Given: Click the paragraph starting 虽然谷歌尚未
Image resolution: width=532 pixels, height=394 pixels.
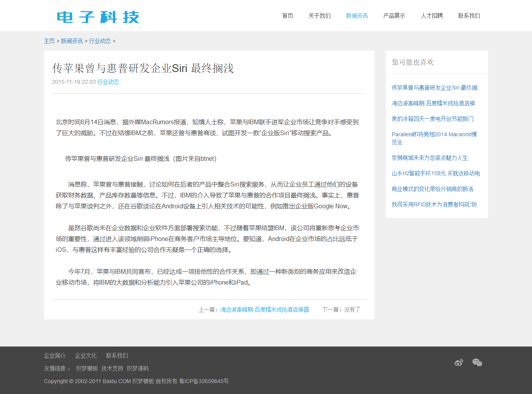Looking at the screenshot, I should (207, 239).
